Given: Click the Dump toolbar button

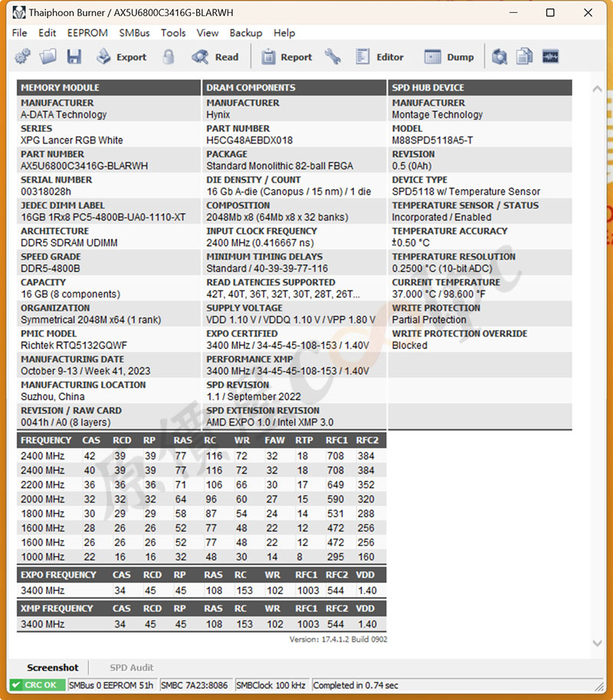Looking at the screenshot, I should pos(450,57).
